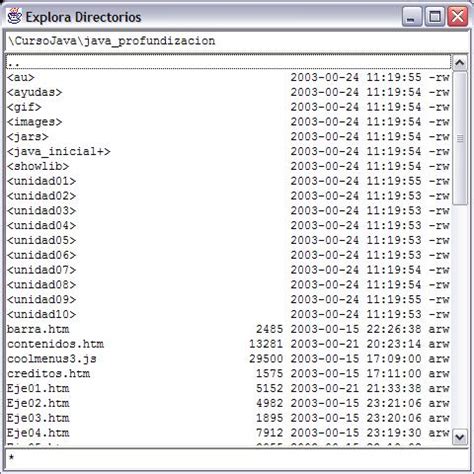Select the <unidad01> directory row

[x=229, y=181]
